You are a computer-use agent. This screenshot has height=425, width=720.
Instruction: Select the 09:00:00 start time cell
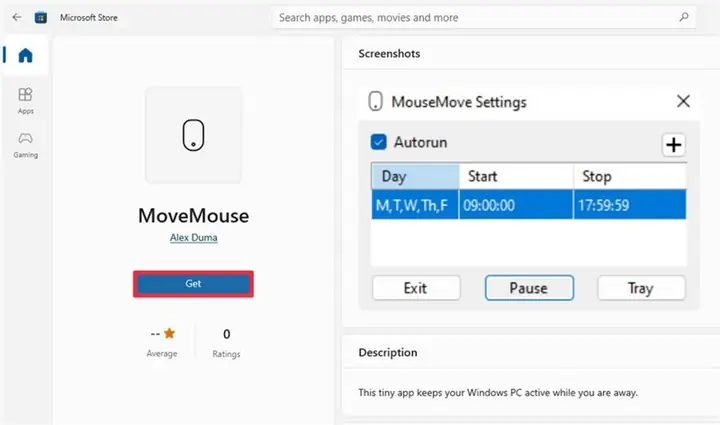(x=516, y=205)
